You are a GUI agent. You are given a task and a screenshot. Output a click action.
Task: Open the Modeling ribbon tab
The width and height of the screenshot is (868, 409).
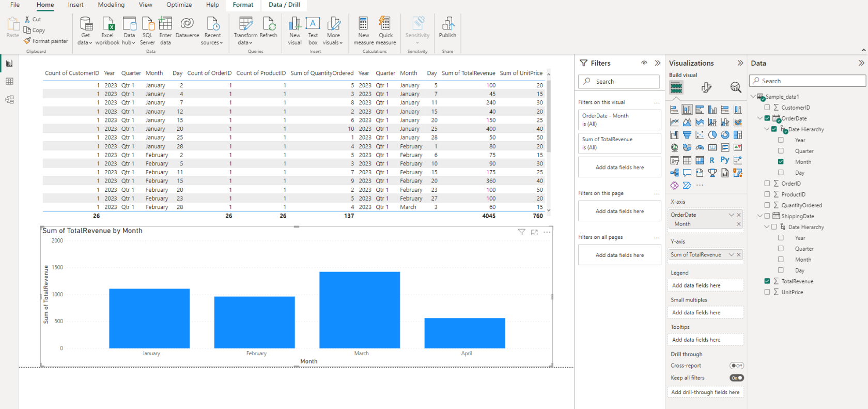[x=111, y=5]
